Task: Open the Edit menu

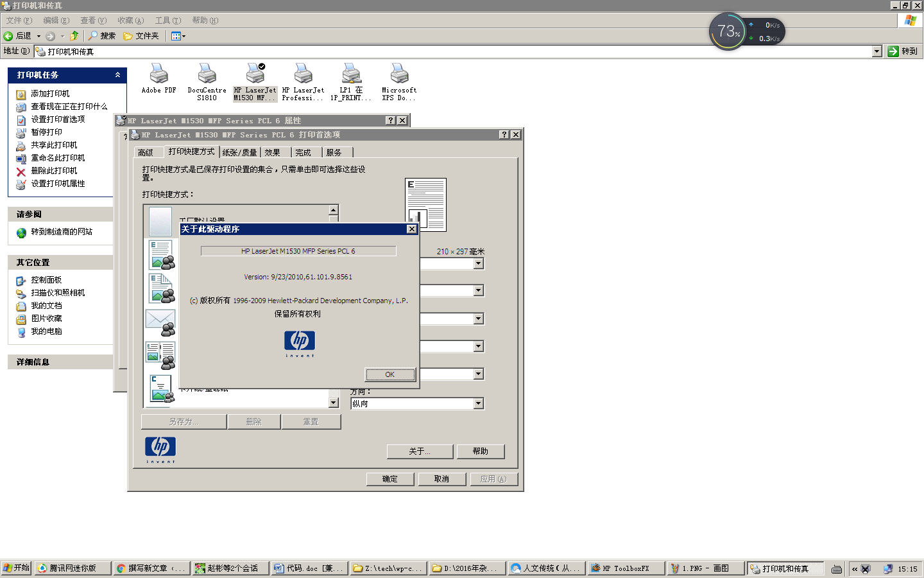Action: (56, 21)
